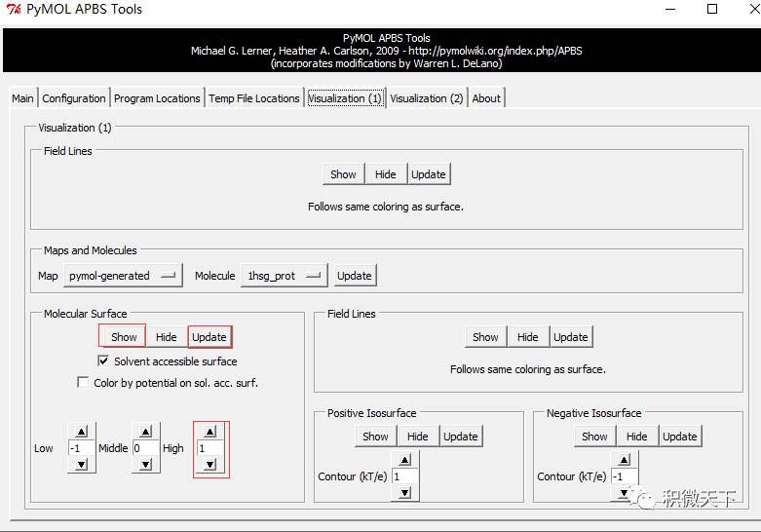
Task: Show field lines in the top section
Action: [343, 174]
